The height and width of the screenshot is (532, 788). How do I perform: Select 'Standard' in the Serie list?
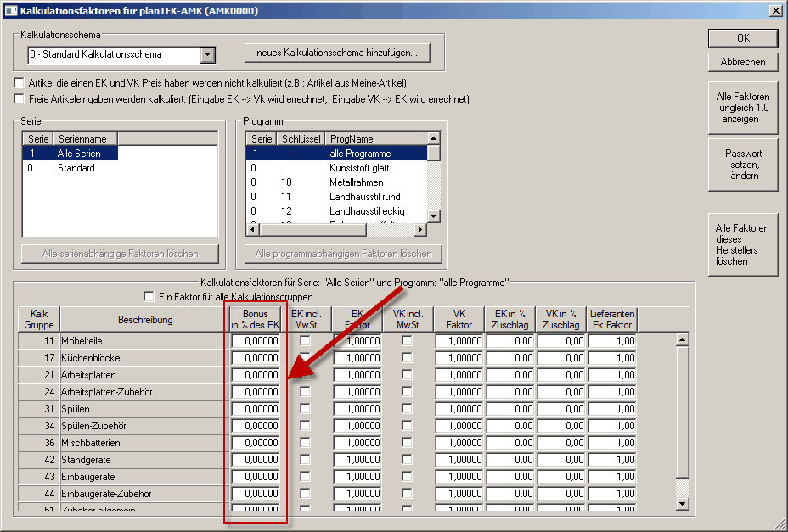point(76,168)
